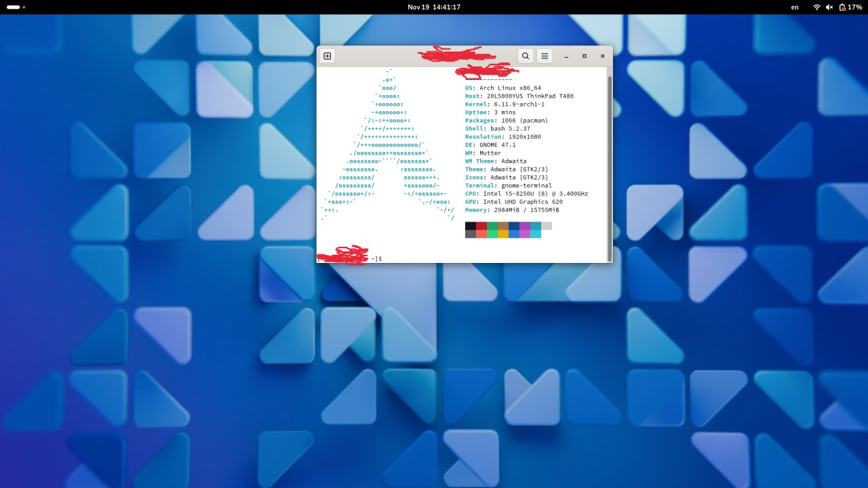Screen dimensions: 868x488
Task: Close the terminal window
Action: [x=602, y=56]
